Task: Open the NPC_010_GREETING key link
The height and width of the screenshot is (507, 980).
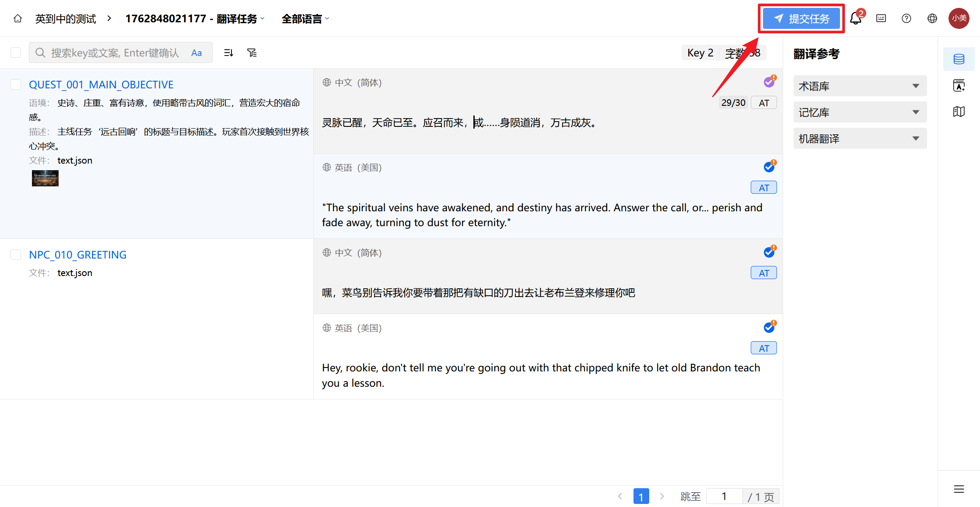Action: 78,255
